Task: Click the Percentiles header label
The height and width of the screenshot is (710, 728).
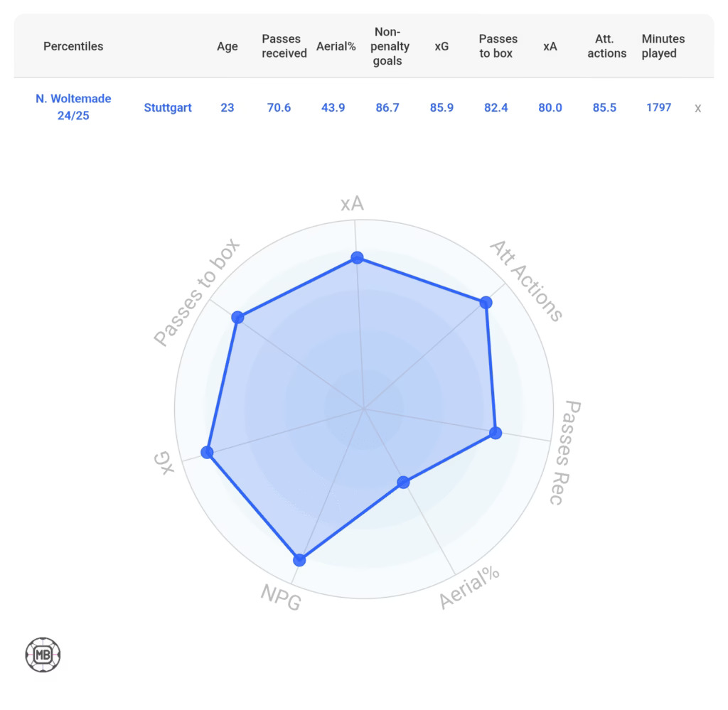Action: [x=73, y=46]
